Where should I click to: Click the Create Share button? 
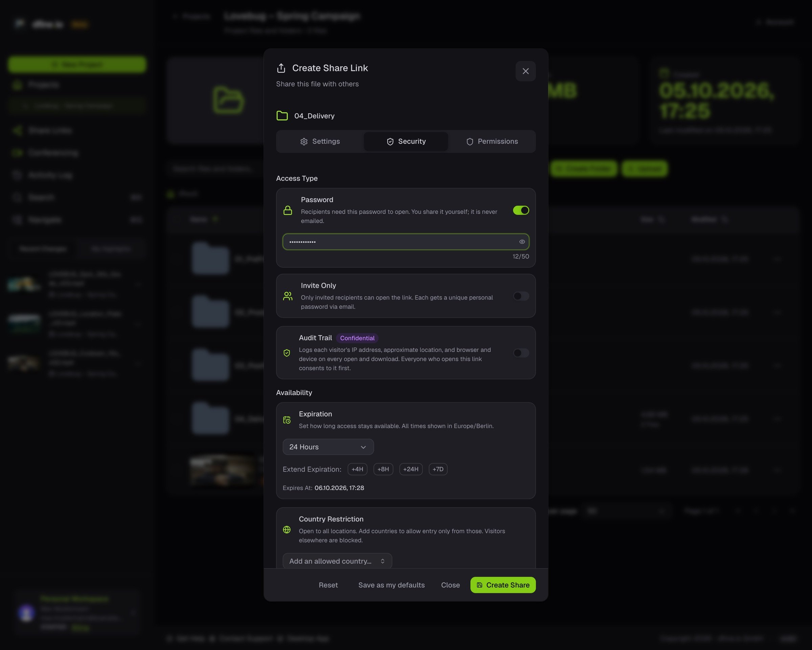[x=503, y=585]
